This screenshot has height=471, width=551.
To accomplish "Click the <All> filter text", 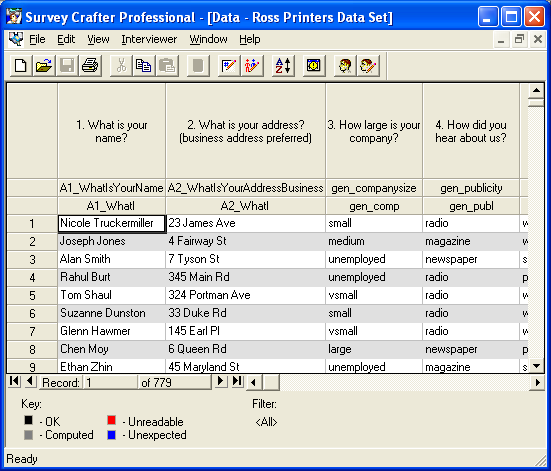I will (x=266, y=421).
